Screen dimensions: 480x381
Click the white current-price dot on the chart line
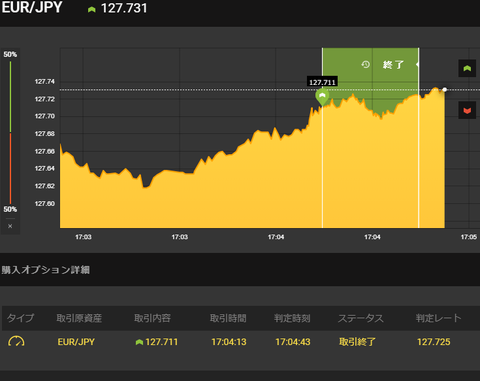[444, 90]
